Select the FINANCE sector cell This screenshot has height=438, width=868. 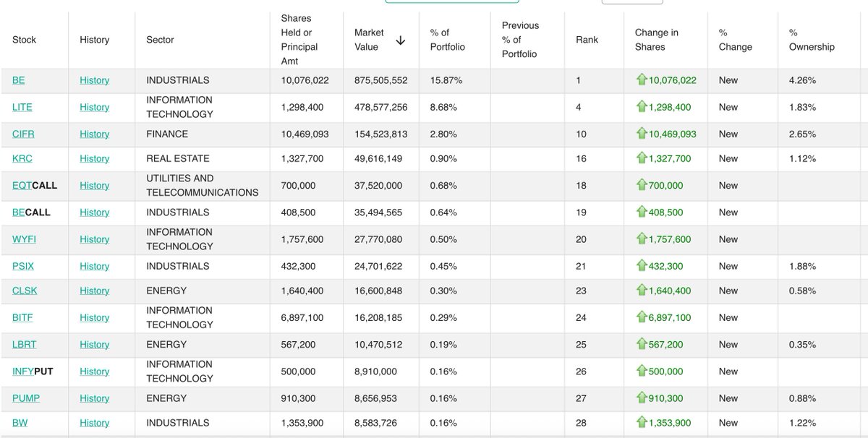point(167,134)
